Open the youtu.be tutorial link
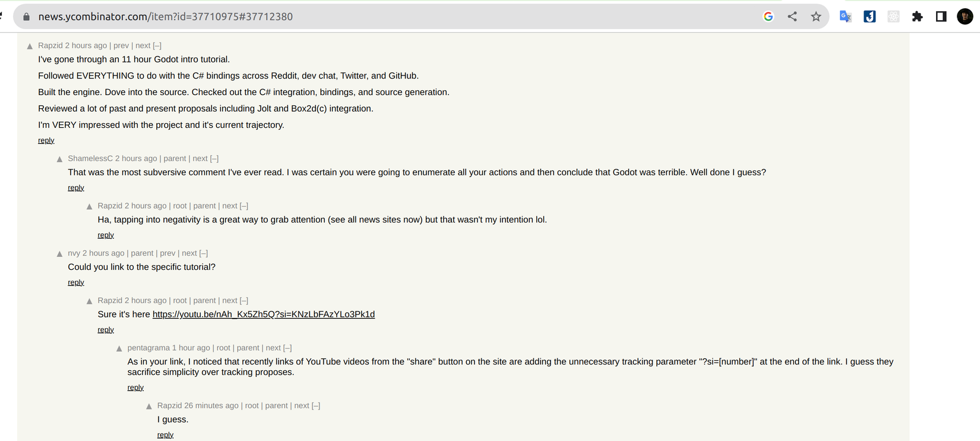980x441 pixels. (263, 314)
